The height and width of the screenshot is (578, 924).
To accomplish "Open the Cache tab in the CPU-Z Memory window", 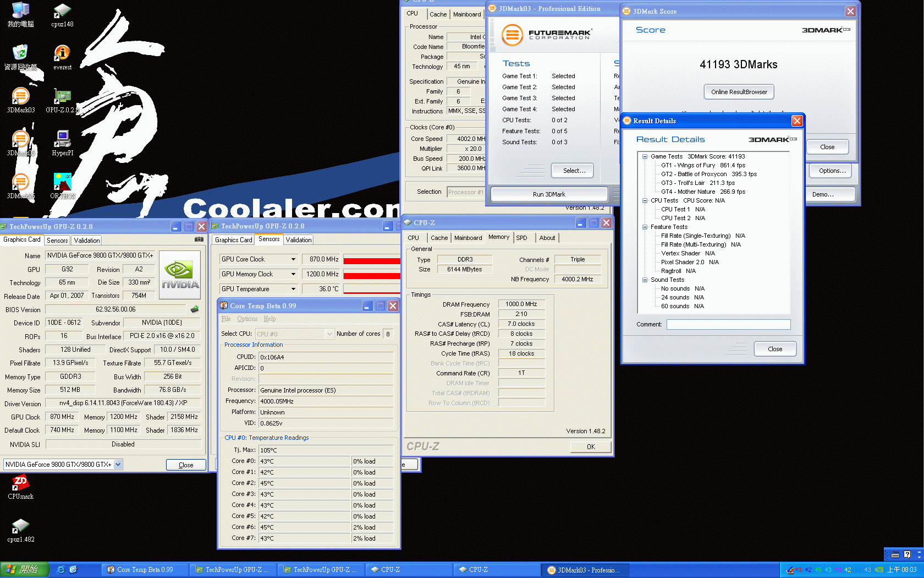I will pos(439,238).
